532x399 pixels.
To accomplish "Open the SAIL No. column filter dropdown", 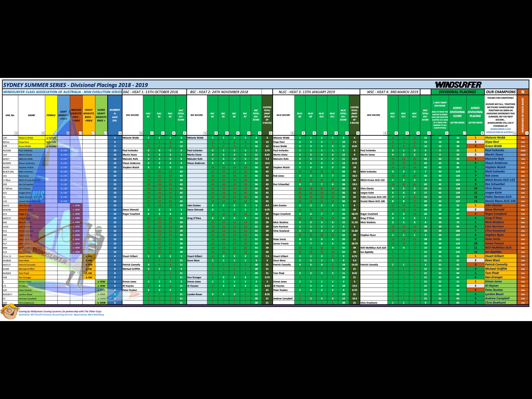I will coord(16,133).
